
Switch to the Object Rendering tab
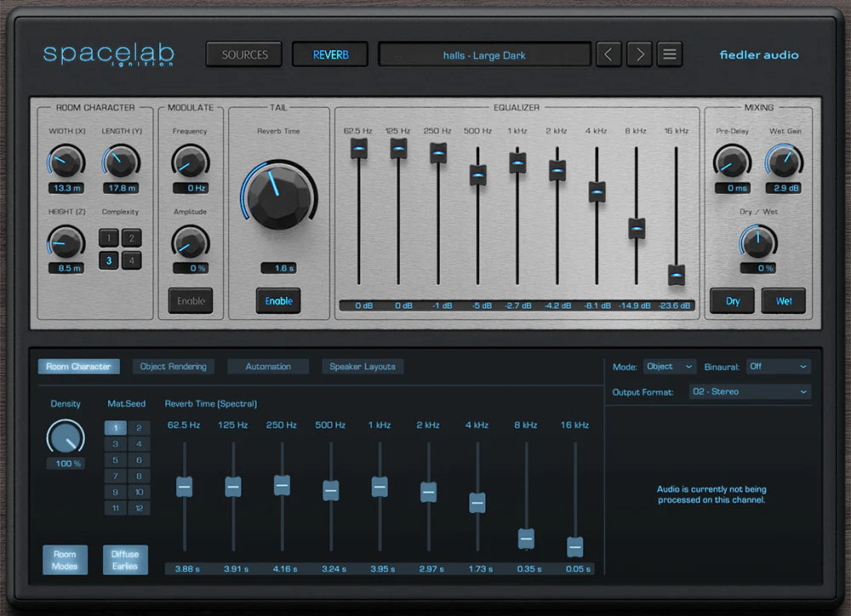174,367
